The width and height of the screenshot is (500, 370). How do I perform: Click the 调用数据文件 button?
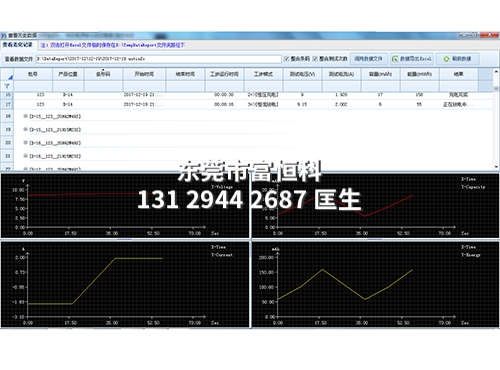(369, 59)
